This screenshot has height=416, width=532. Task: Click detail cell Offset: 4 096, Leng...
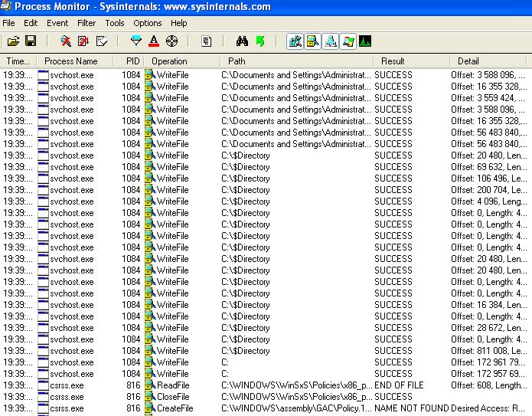[488, 201]
